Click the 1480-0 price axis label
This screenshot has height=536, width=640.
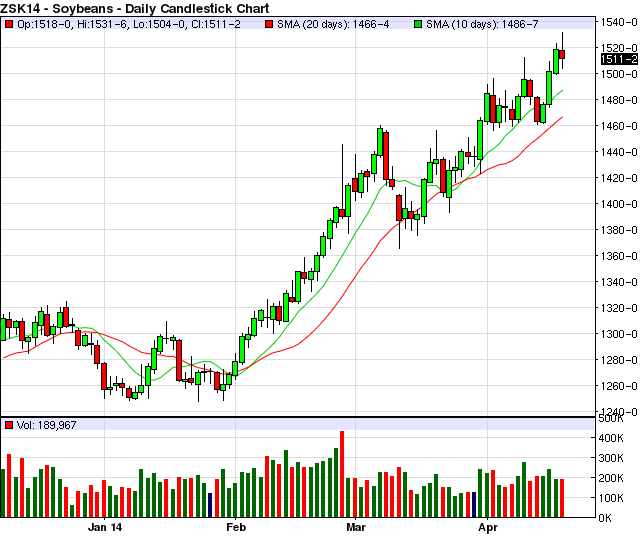tap(619, 100)
